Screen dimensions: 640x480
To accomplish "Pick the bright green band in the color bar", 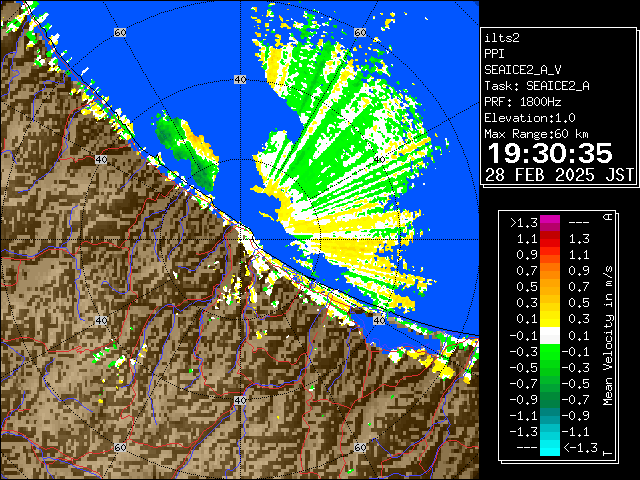I will tap(550, 352).
